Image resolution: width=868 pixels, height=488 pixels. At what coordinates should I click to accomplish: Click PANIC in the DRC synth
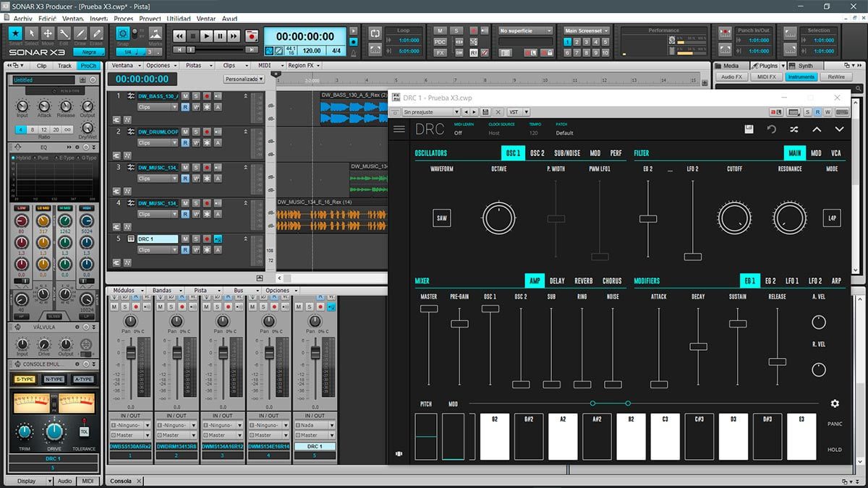coord(835,424)
